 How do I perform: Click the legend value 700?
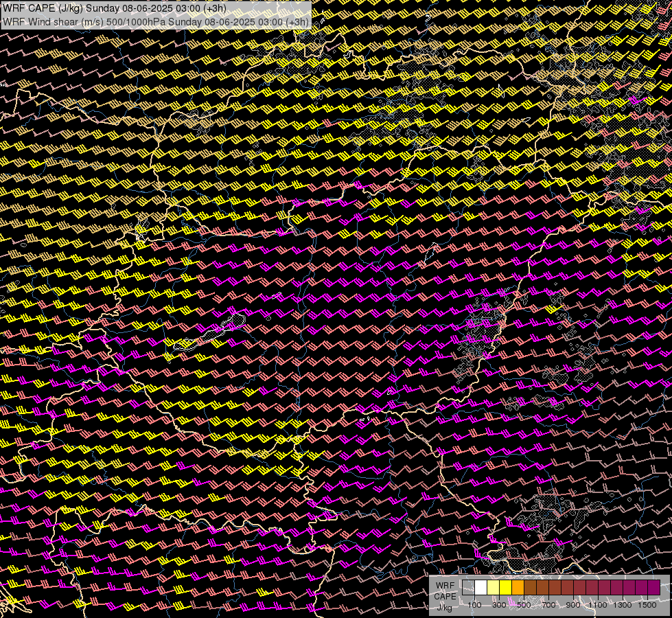(x=548, y=605)
